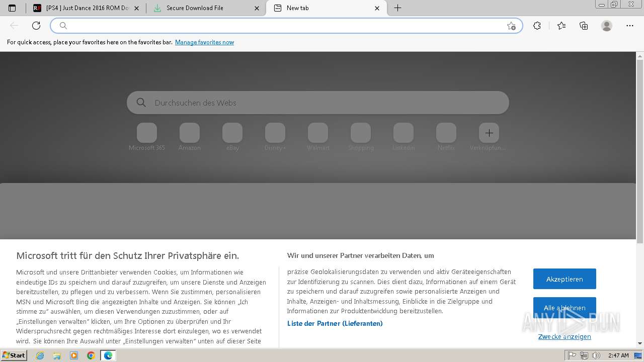Open a new tab with plus button
This screenshot has height=362, width=644.
click(x=397, y=8)
